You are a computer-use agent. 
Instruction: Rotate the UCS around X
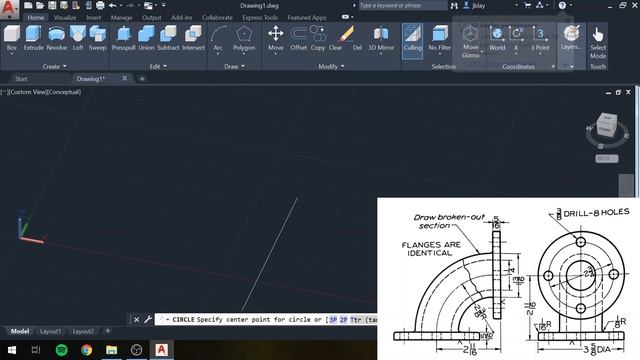(x=516, y=38)
